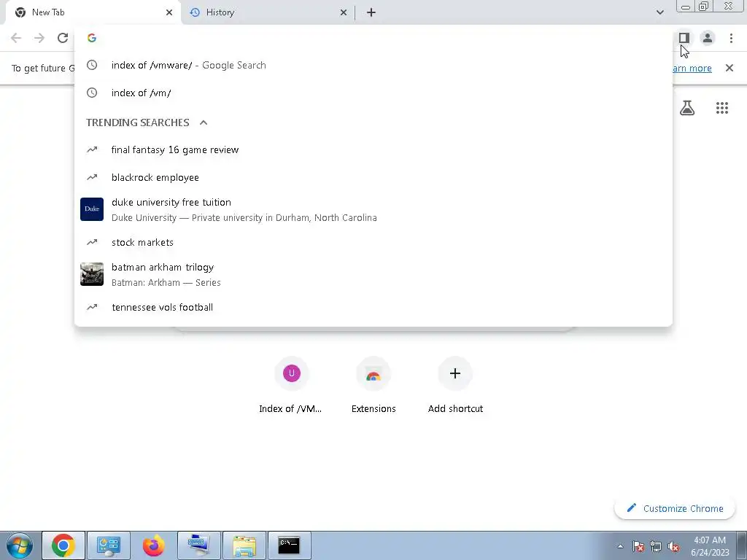Open the command prompt taskbar icon
Screen dimensions: 747x560
point(289,545)
